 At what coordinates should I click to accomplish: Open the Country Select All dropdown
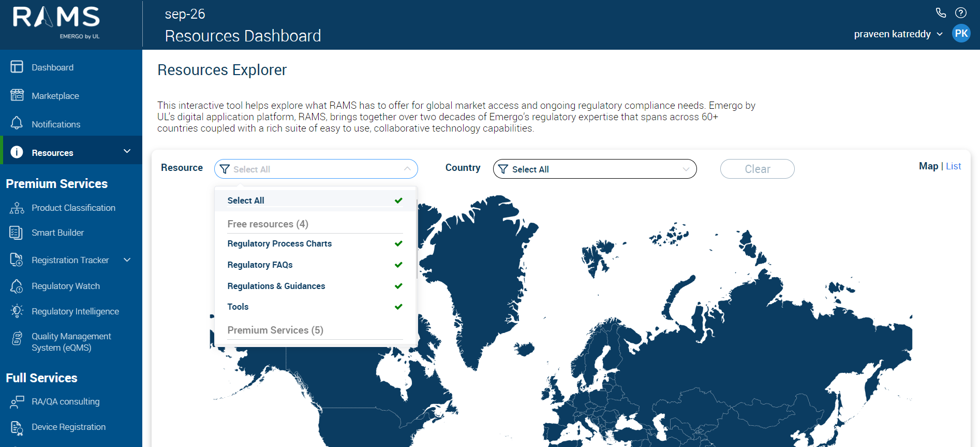click(x=595, y=169)
